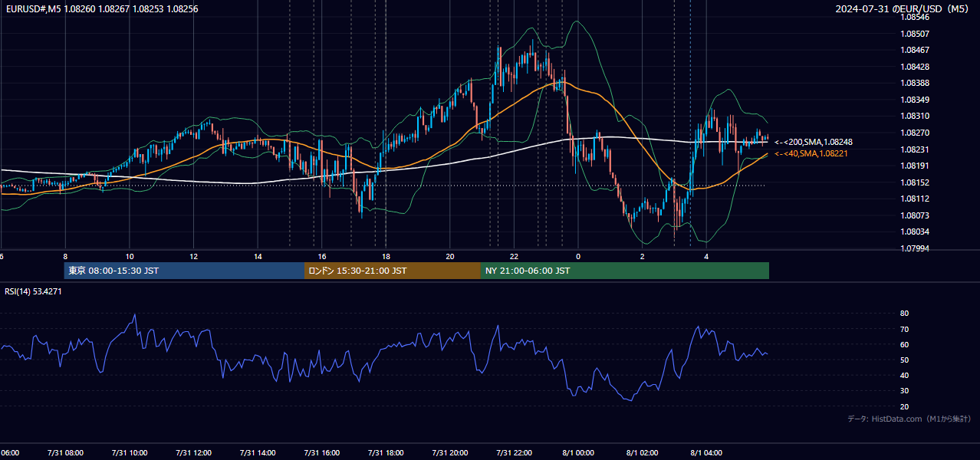Click hour tick 16 under the price chart

click(x=322, y=257)
